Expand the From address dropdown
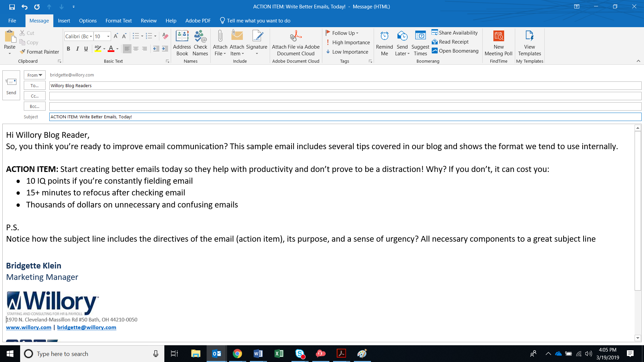Screen dimensions: 644x362 35,75
